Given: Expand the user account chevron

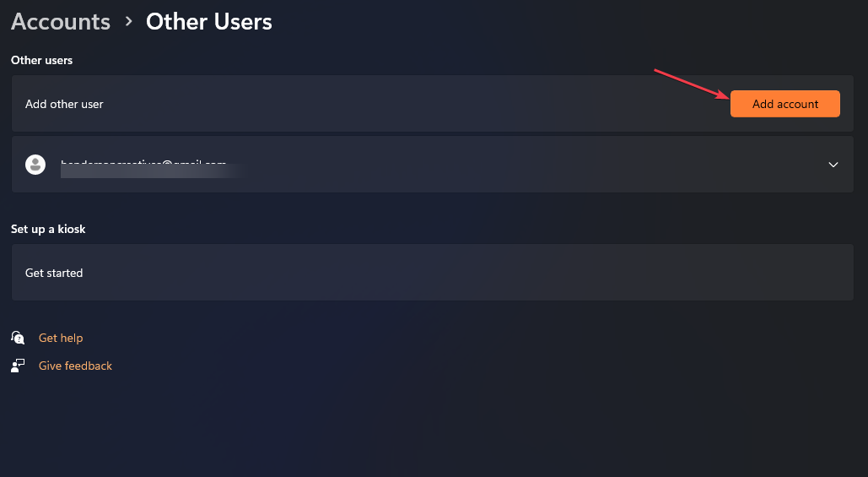Looking at the screenshot, I should (833, 165).
